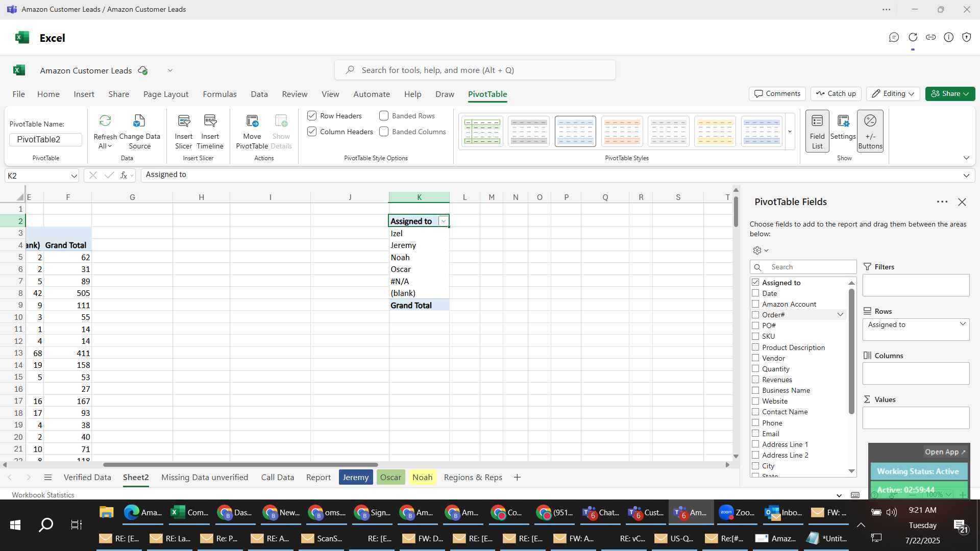This screenshot has height=551, width=980.
Task: Click the info icon in the header
Action: pyautogui.click(x=949, y=37)
